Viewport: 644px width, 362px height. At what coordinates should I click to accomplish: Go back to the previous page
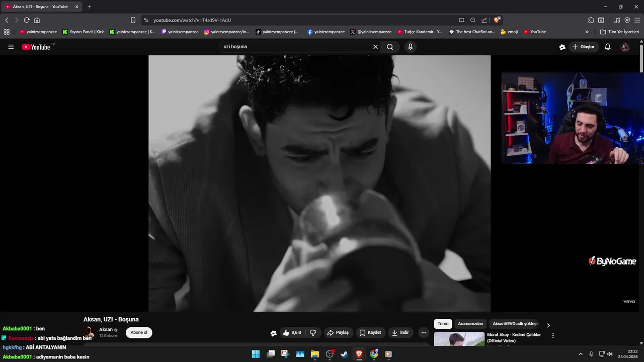7,20
